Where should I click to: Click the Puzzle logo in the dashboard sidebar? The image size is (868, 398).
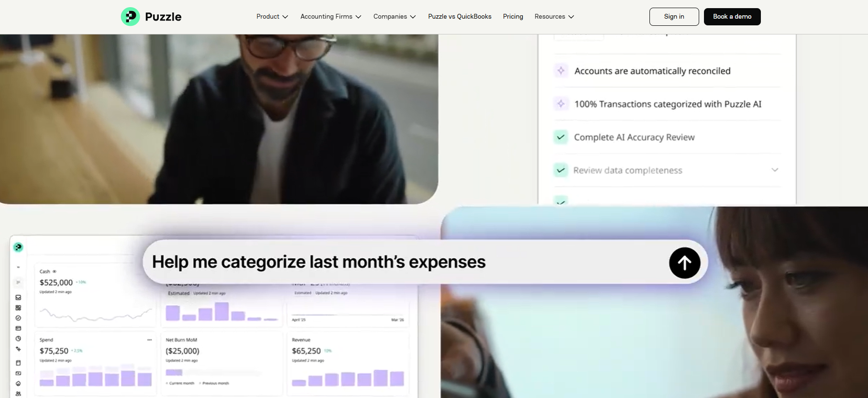click(18, 247)
